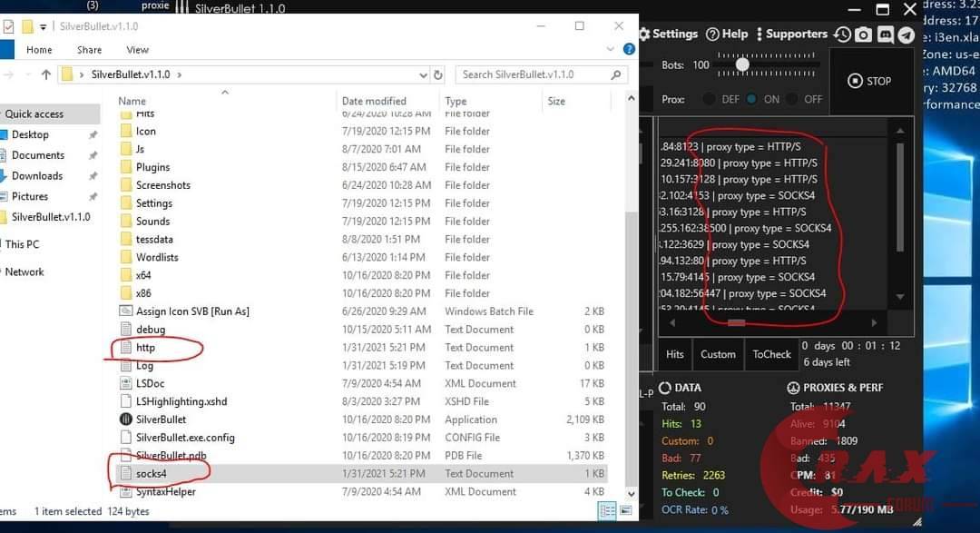Screen dimensions: 980x533
Task: Switch to the Custom tab
Action: 718,354
